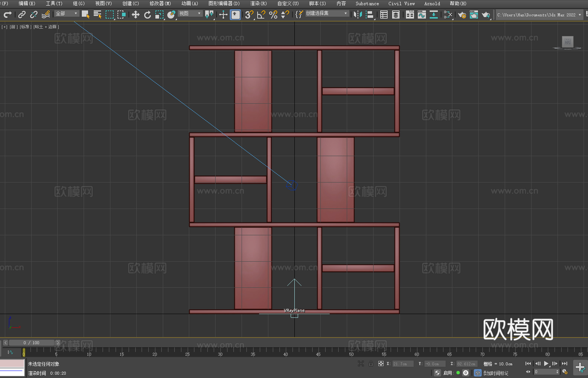Open the 创建选择集 named selection dropdown

[327, 13]
